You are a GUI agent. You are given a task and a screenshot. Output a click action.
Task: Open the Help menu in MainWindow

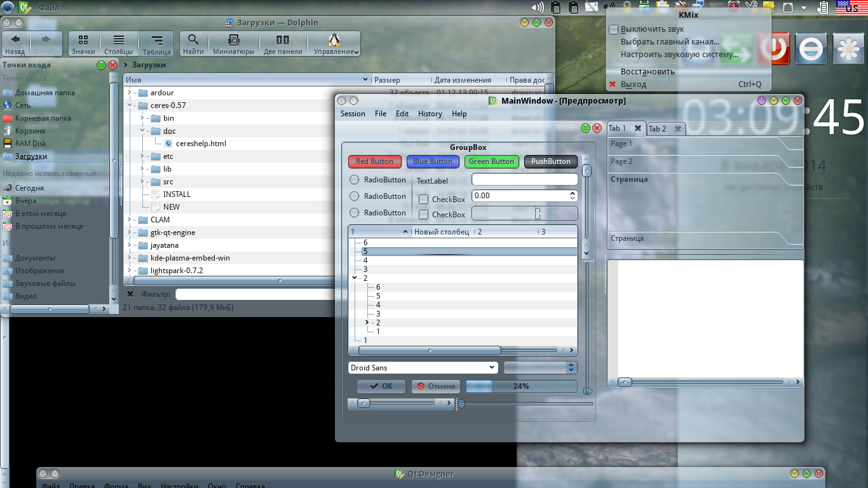(459, 114)
